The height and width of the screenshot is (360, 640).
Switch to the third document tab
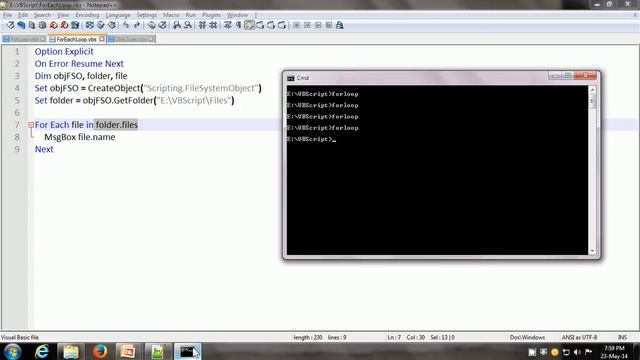tap(131, 39)
